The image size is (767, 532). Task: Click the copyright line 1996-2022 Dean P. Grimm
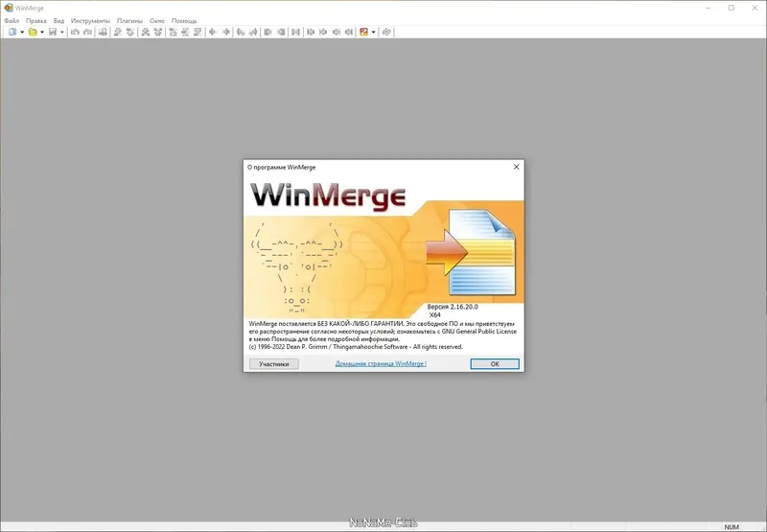(x=356, y=347)
